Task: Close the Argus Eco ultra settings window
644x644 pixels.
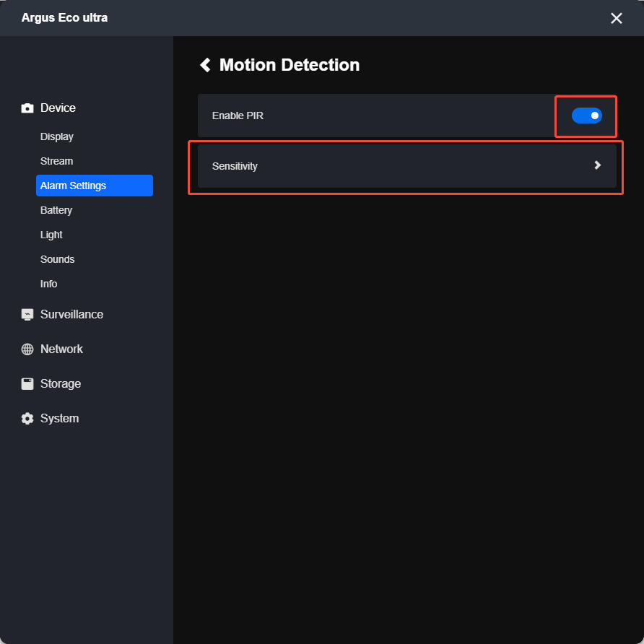Action: [616, 18]
